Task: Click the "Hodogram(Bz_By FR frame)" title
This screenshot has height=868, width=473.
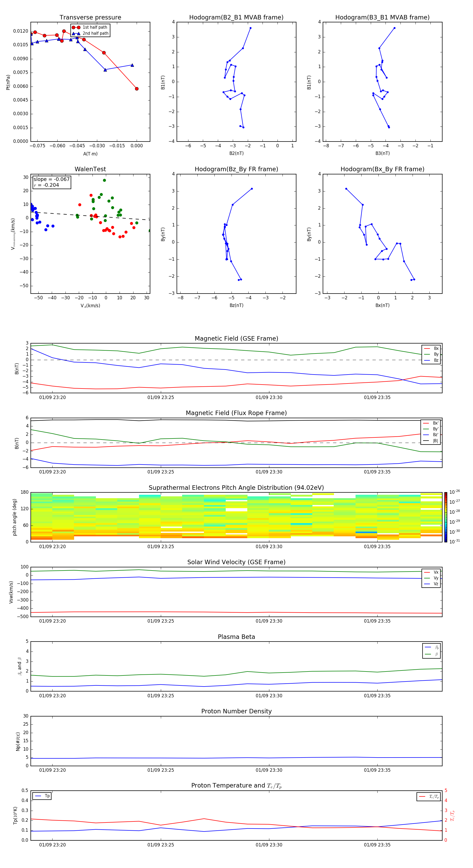Action: 236,169
